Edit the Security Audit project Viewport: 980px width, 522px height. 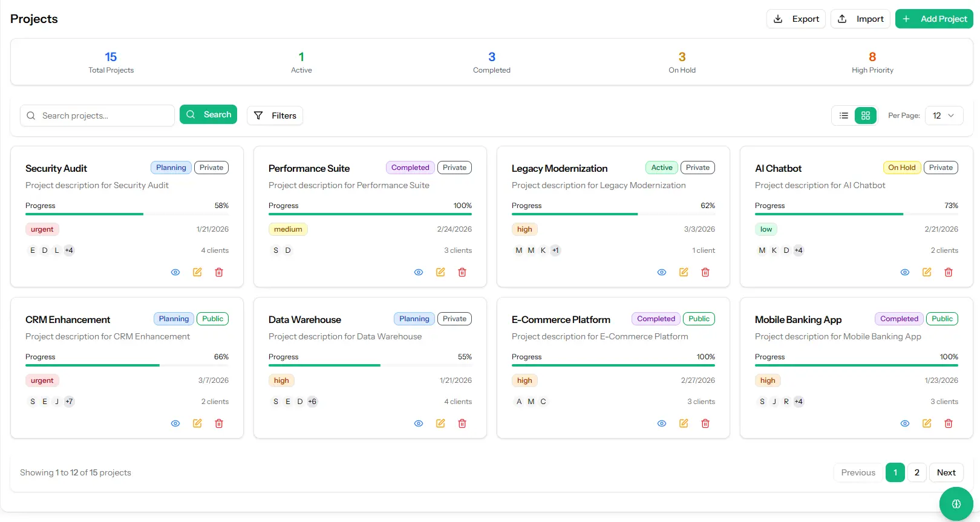[197, 272]
